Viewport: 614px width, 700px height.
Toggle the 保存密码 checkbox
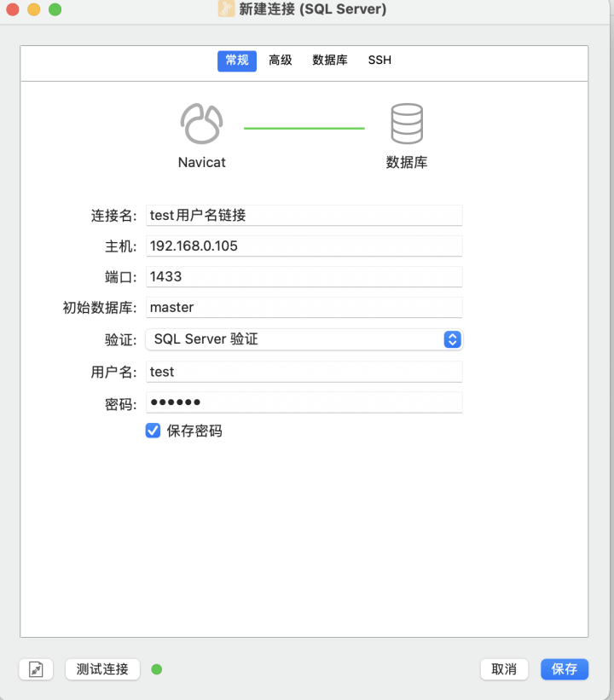[x=153, y=431]
